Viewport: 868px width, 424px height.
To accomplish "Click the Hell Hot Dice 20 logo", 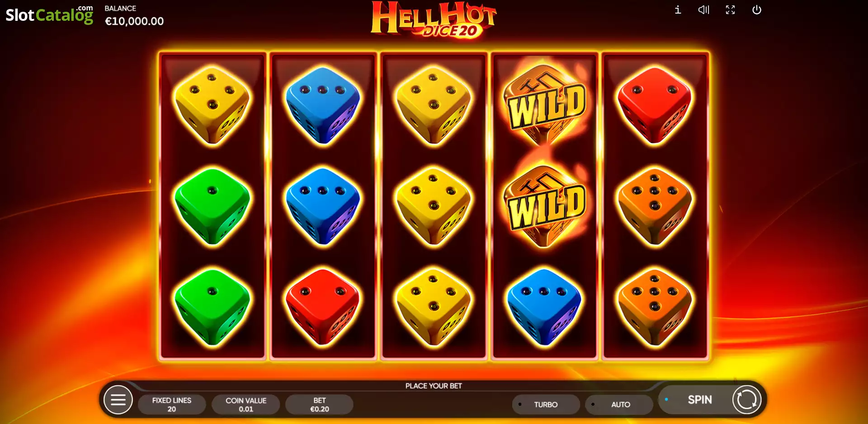I will (x=434, y=20).
